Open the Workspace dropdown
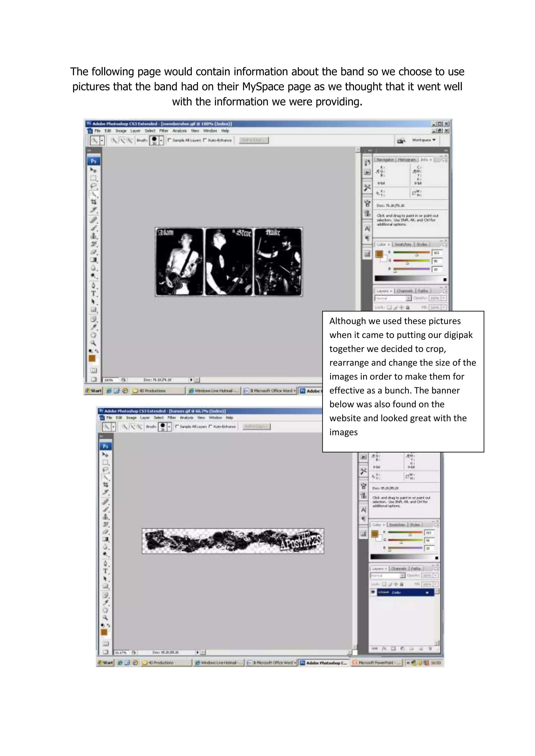This screenshot has width=535, height=756. pos(424,140)
